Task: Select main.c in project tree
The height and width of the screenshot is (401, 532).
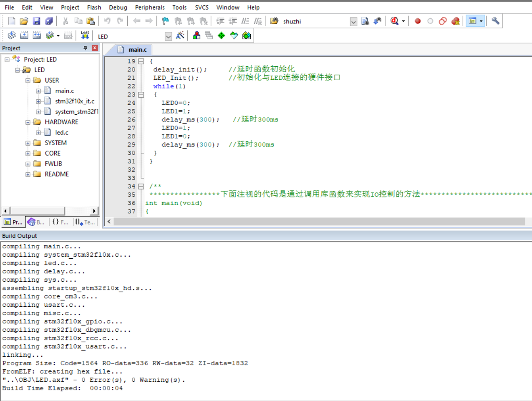Action: [65, 91]
